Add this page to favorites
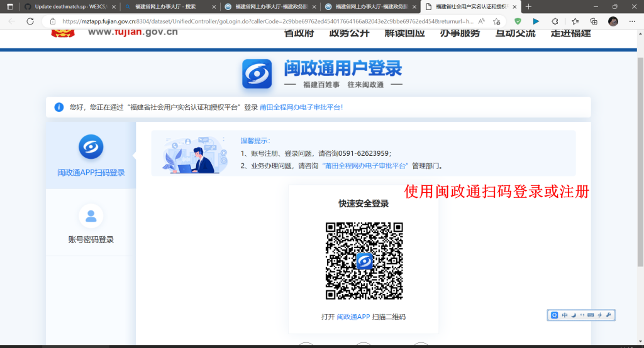Viewport: 644px width, 348px height. 497,21
